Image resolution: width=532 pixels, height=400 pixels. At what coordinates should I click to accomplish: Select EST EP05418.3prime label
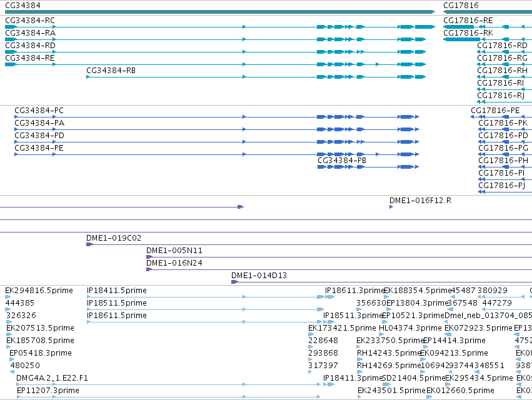click(41, 354)
